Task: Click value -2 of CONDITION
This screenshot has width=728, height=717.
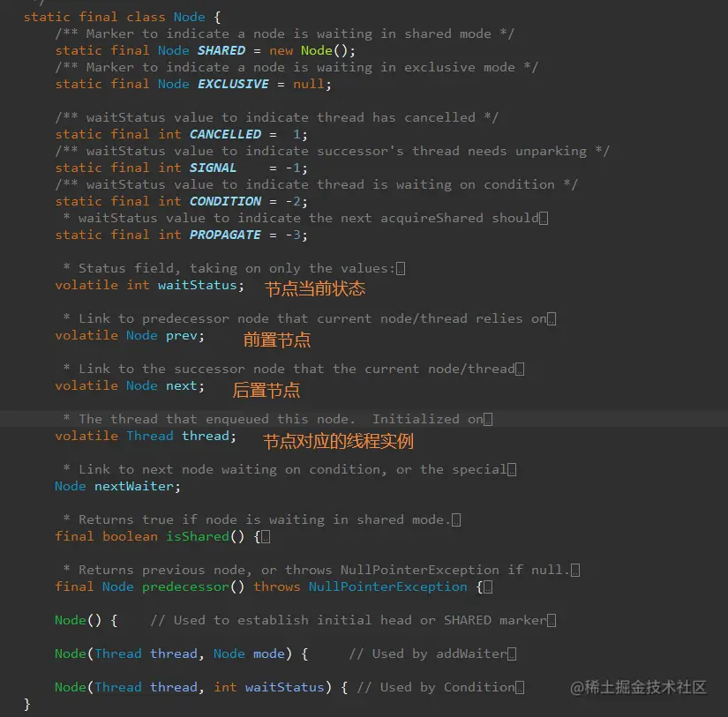Action: [293, 201]
